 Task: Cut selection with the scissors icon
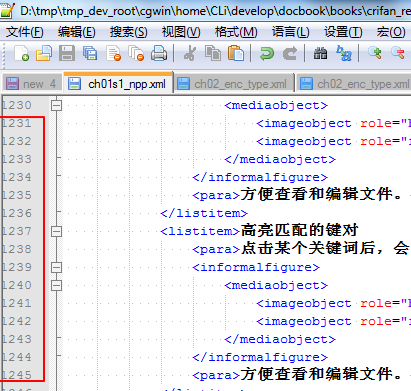tap(190, 53)
